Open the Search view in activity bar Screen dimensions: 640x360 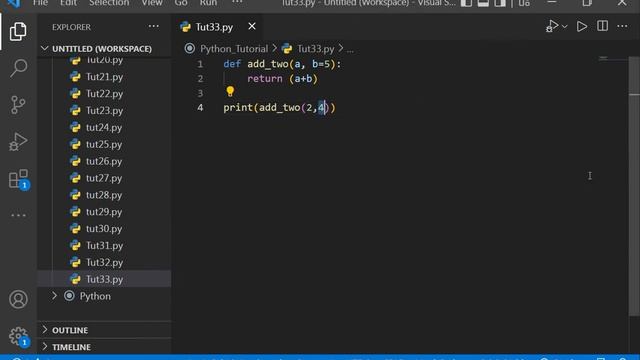[18, 68]
